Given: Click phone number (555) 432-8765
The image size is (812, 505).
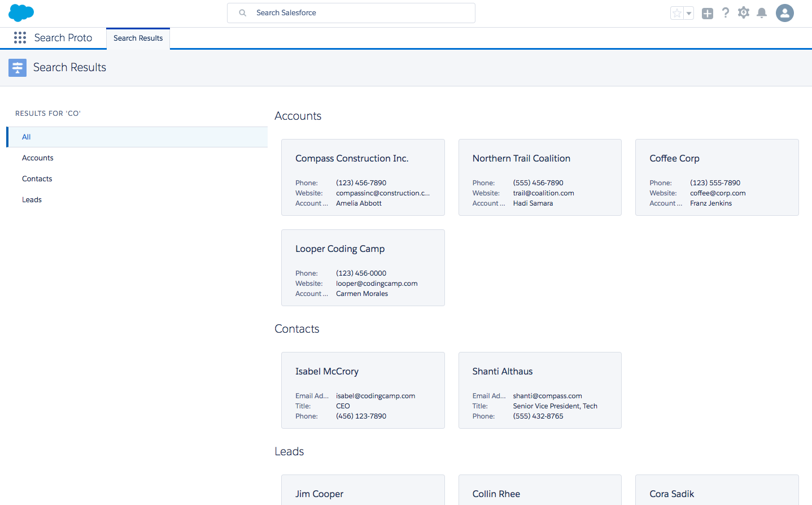Looking at the screenshot, I should pos(538,416).
